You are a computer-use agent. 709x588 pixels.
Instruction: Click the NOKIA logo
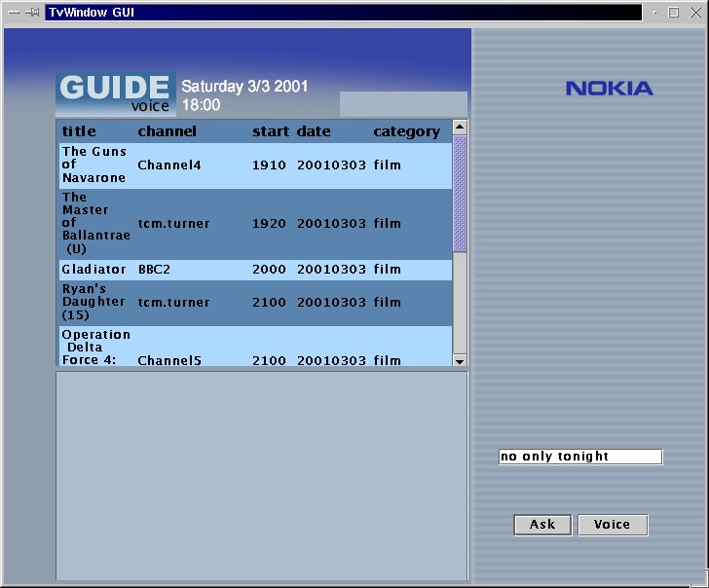coord(610,89)
